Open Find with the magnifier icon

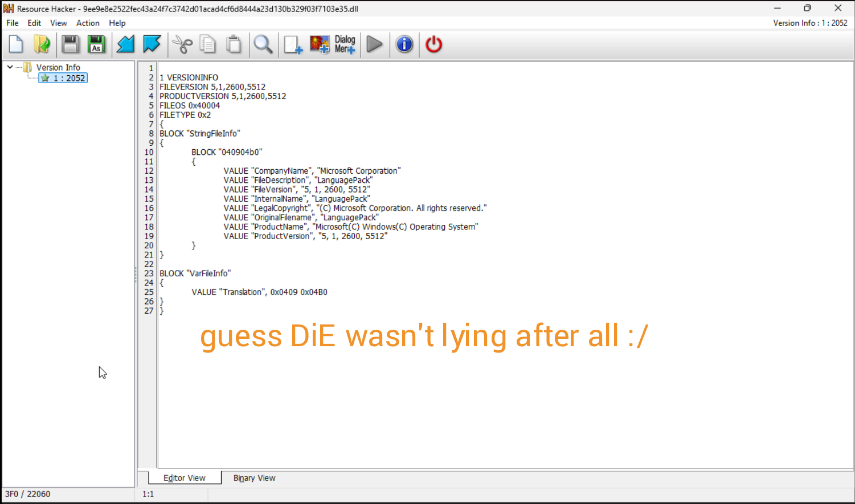(263, 44)
